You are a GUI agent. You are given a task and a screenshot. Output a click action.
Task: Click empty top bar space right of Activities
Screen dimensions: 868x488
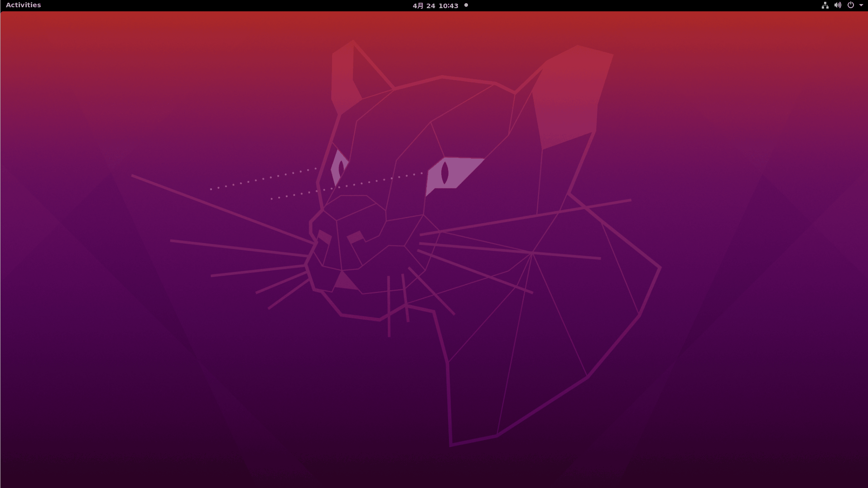(x=181, y=5)
